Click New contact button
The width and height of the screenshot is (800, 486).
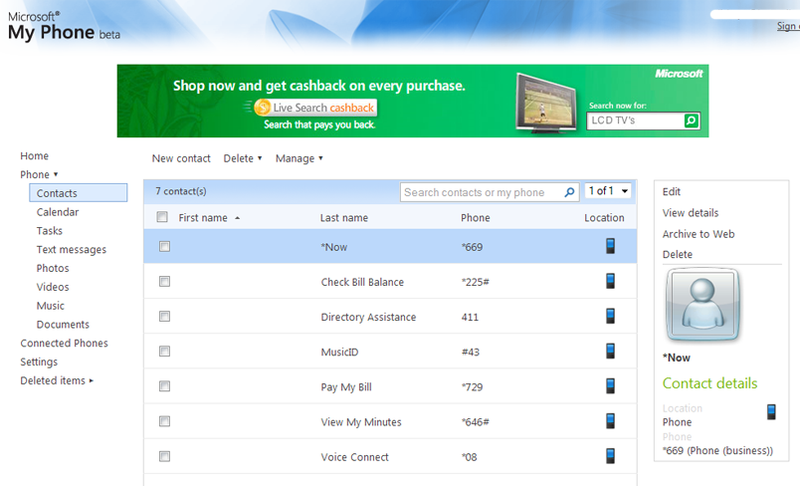pyautogui.click(x=181, y=159)
